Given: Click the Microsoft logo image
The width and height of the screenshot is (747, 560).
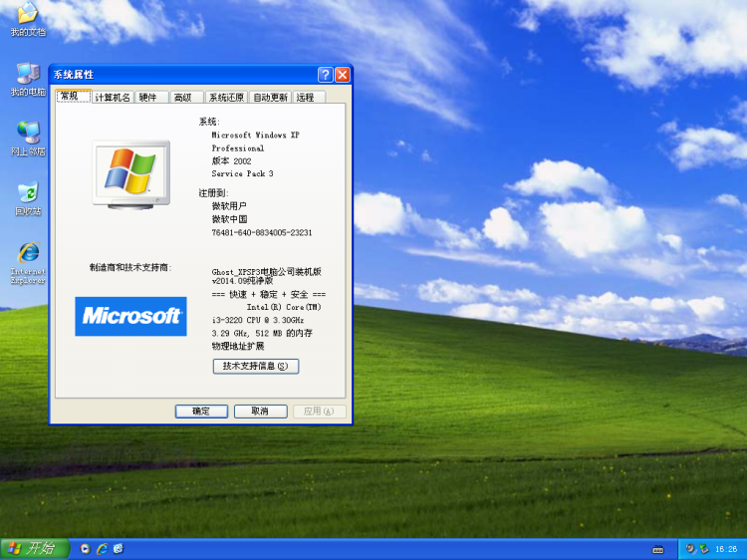Looking at the screenshot, I should tap(130, 316).
